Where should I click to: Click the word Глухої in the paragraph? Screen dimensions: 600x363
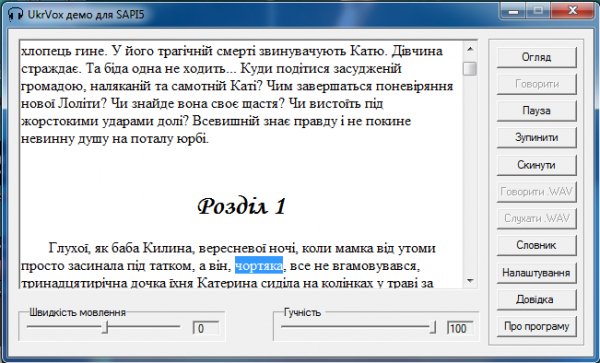coord(69,248)
